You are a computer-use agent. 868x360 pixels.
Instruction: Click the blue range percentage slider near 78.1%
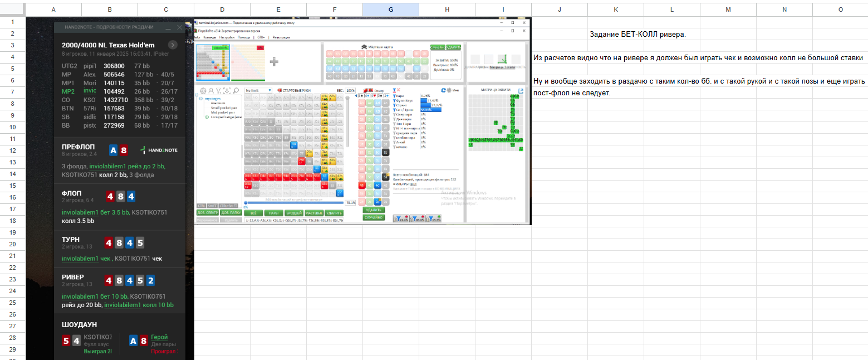click(295, 203)
